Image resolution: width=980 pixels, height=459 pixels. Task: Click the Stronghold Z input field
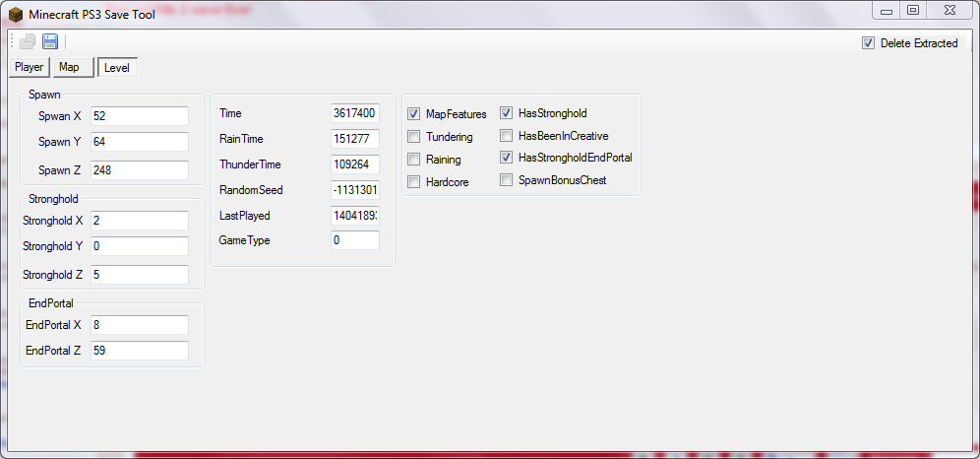coord(140,275)
